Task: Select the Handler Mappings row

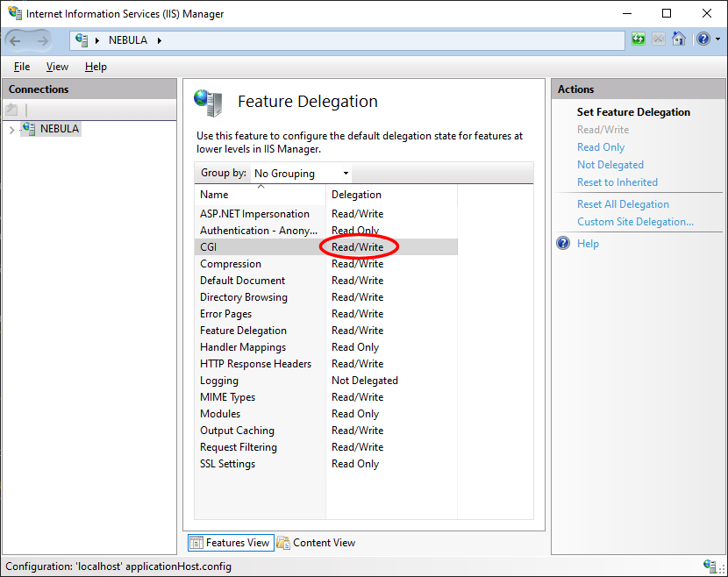Action: click(326, 347)
